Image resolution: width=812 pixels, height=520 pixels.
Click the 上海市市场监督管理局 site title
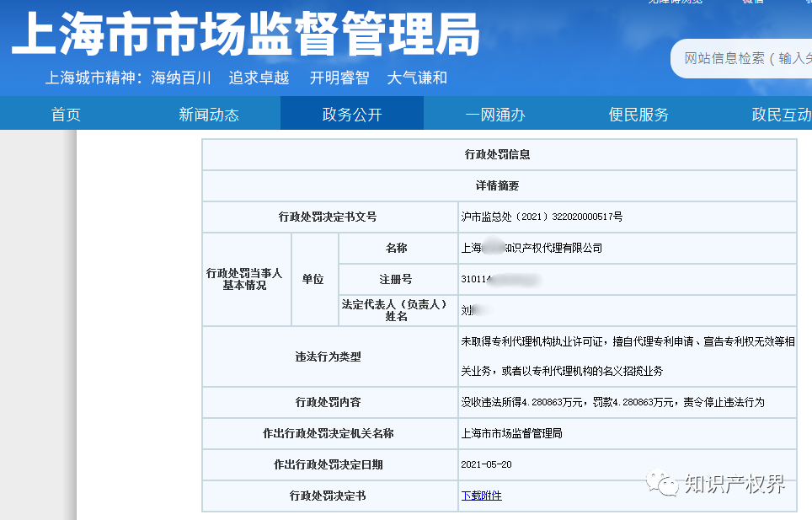click(245, 35)
